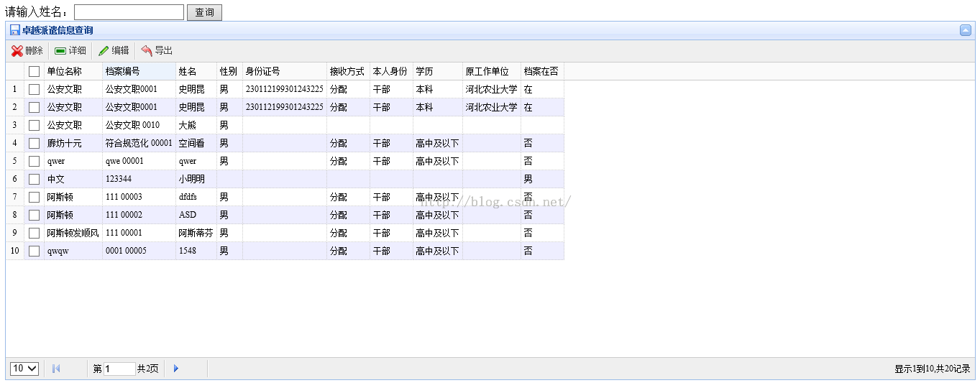Screen dimensions: 980x388
Task: Tick the checkbox for 廊坊十元 row
Action: point(34,144)
